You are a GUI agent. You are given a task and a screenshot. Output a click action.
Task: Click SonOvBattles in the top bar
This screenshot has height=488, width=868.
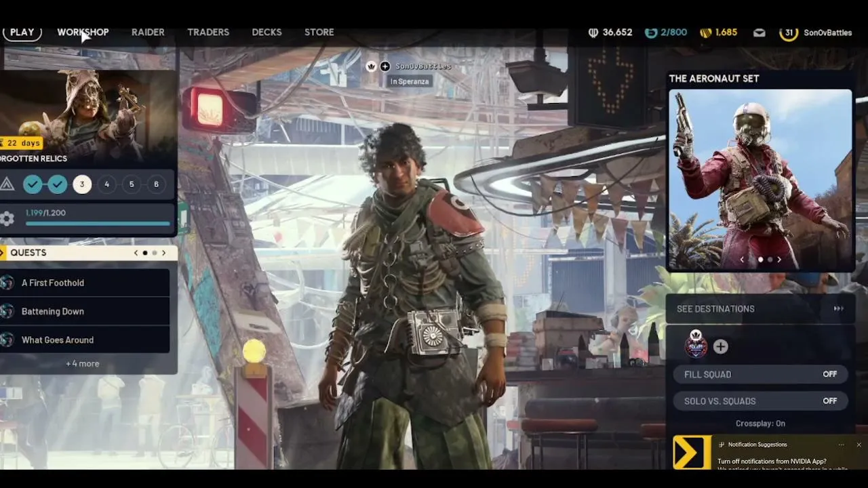point(827,33)
